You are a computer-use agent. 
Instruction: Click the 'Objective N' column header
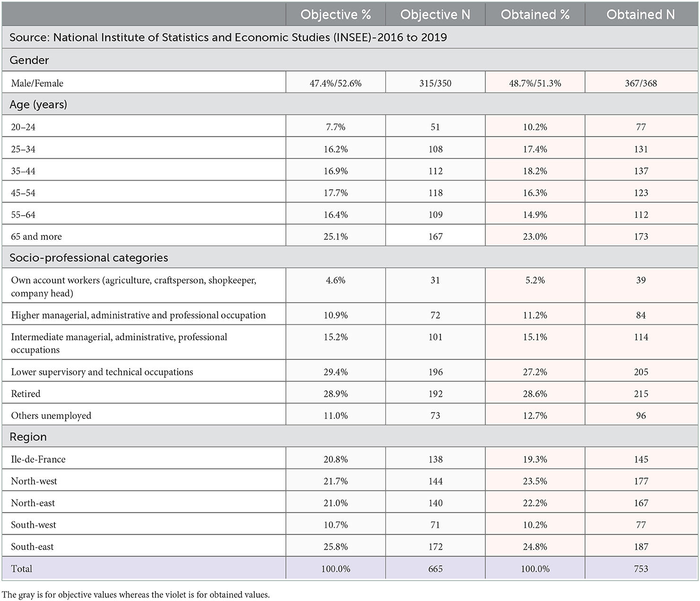435,15
